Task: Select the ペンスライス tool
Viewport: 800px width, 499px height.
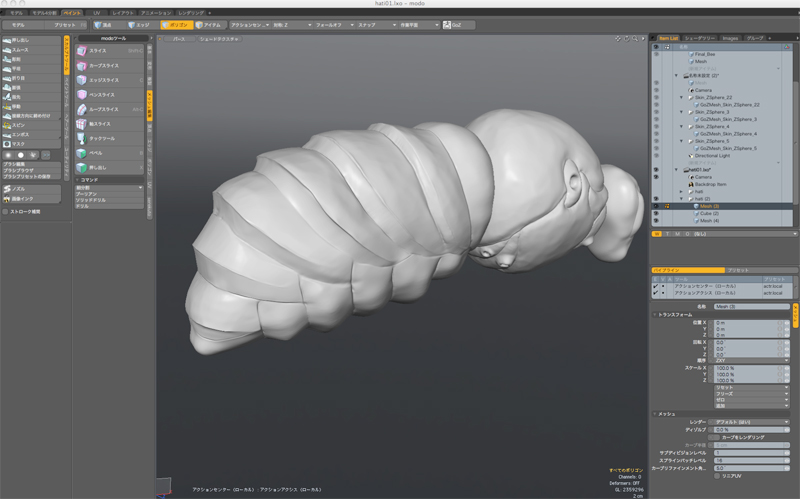Action: point(110,94)
